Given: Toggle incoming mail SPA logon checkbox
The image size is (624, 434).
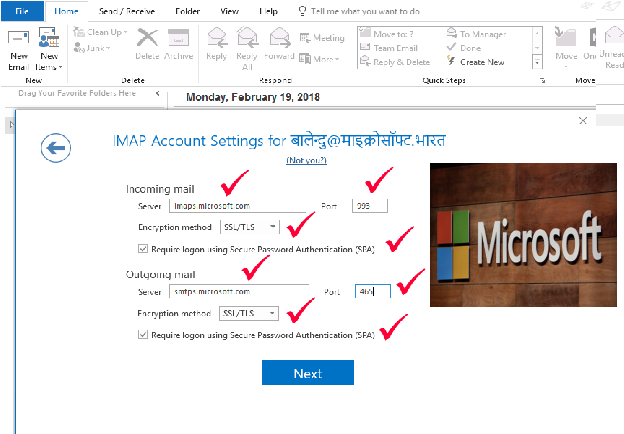Looking at the screenshot, I should [x=142, y=249].
